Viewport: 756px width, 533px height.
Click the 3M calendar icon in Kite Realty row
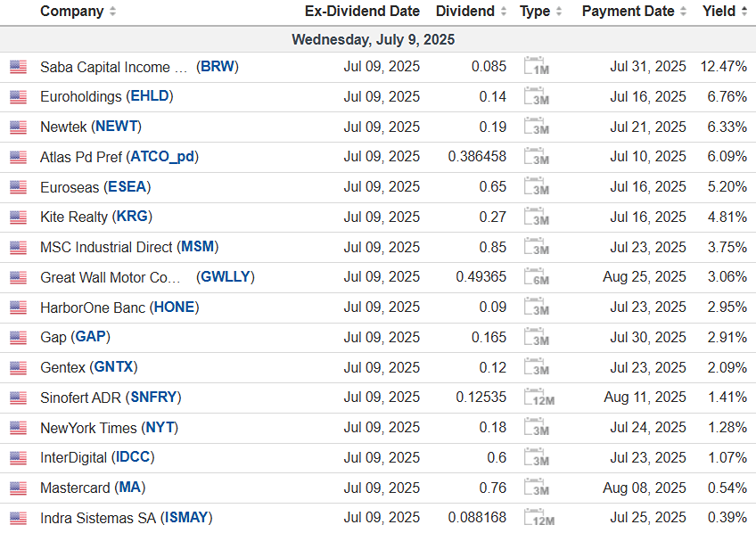click(536, 217)
